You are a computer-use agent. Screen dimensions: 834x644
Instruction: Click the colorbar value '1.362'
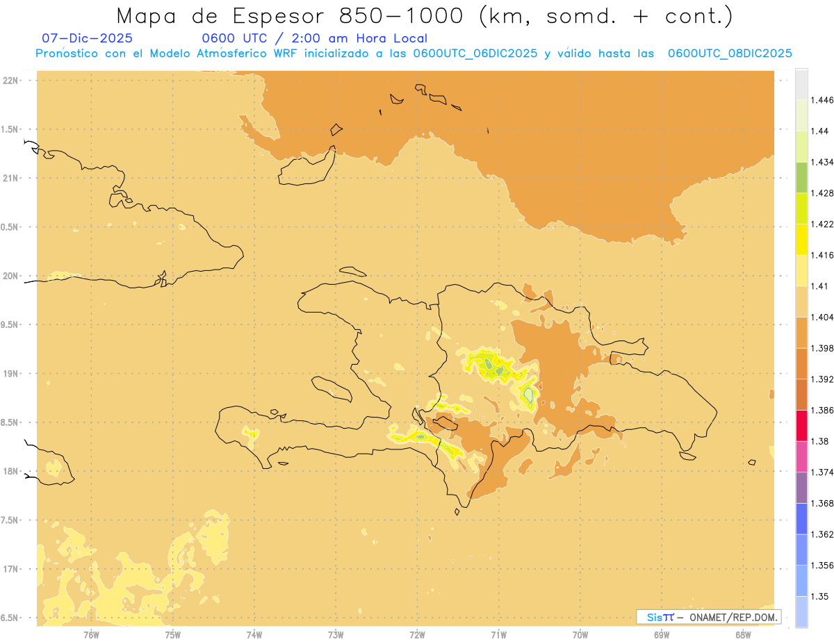tap(822, 534)
